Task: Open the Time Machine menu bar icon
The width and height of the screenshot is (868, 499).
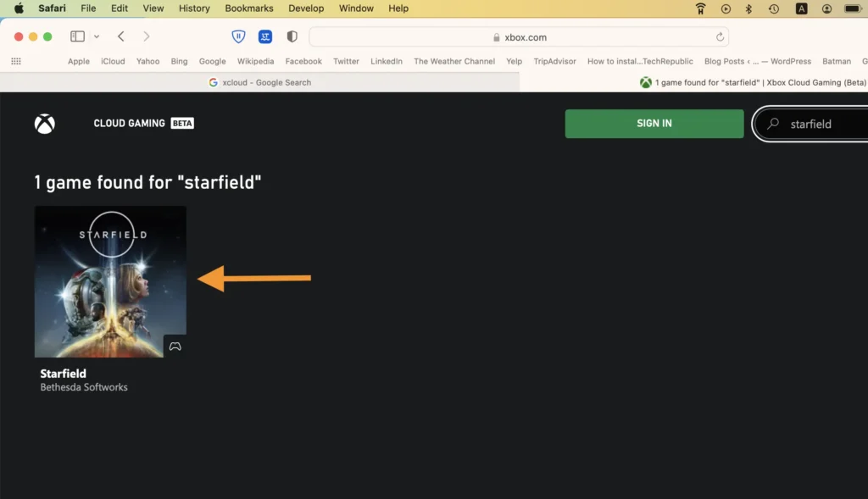Action: click(774, 8)
